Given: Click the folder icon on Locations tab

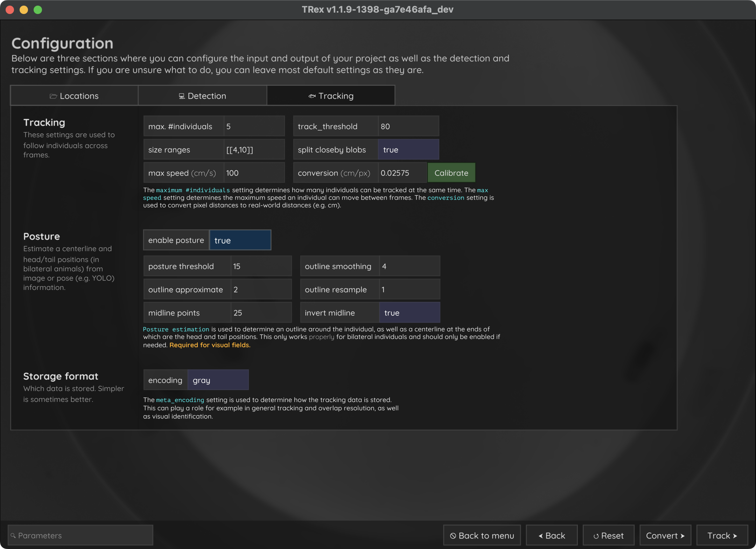Looking at the screenshot, I should tap(53, 96).
